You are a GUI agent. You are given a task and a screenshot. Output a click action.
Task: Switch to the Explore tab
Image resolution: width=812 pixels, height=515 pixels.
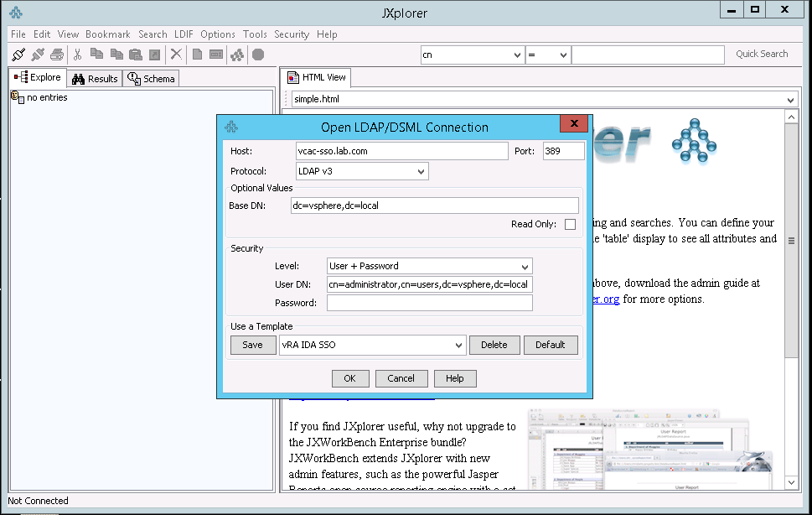[x=38, y=77]
